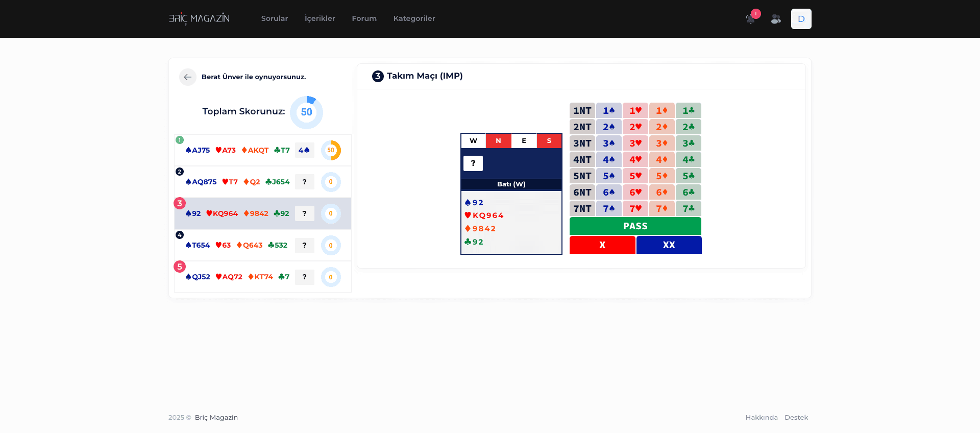
Task: Click the orange 50 score ring on row 1
Action: pyautogui.click(x=331, y=150)
